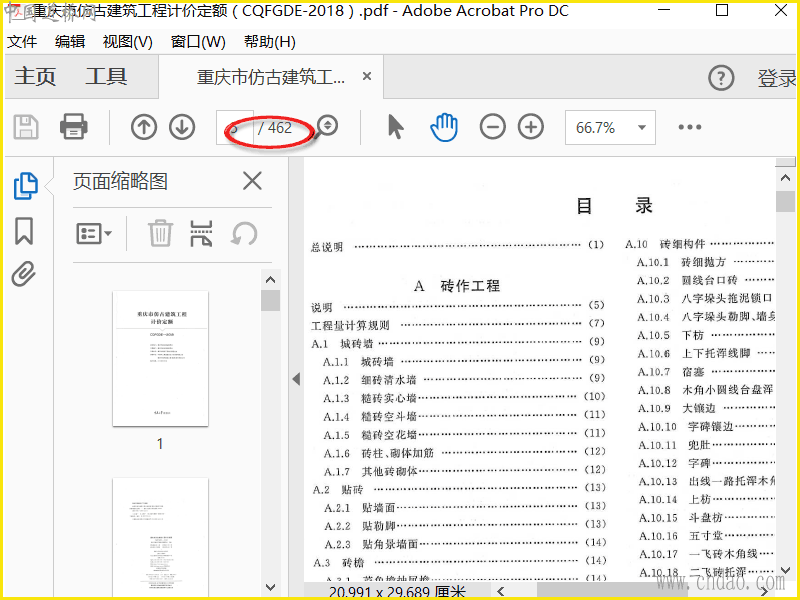Click thumbnail panel scroll up arrow
The image size is (800, 600).
[270, 280]
